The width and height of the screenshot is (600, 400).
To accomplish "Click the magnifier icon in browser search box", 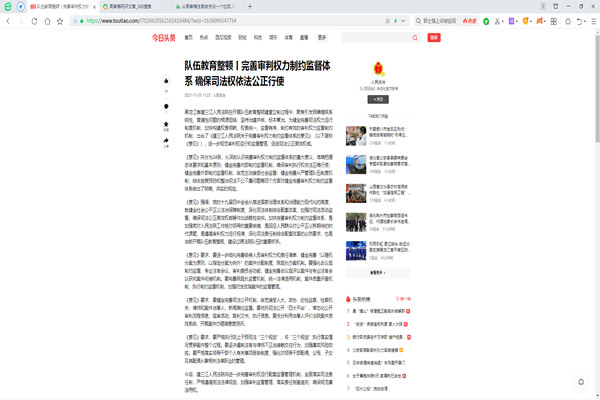I will (419, 21).
